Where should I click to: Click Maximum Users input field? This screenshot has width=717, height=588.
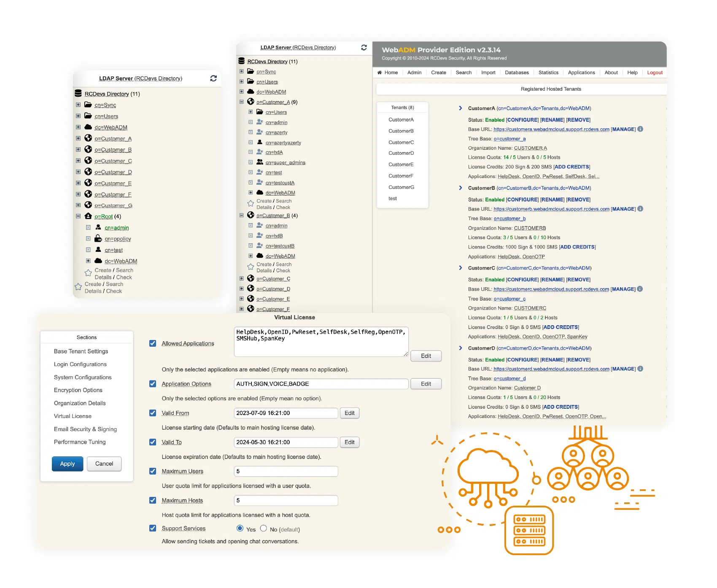[286, 471]
